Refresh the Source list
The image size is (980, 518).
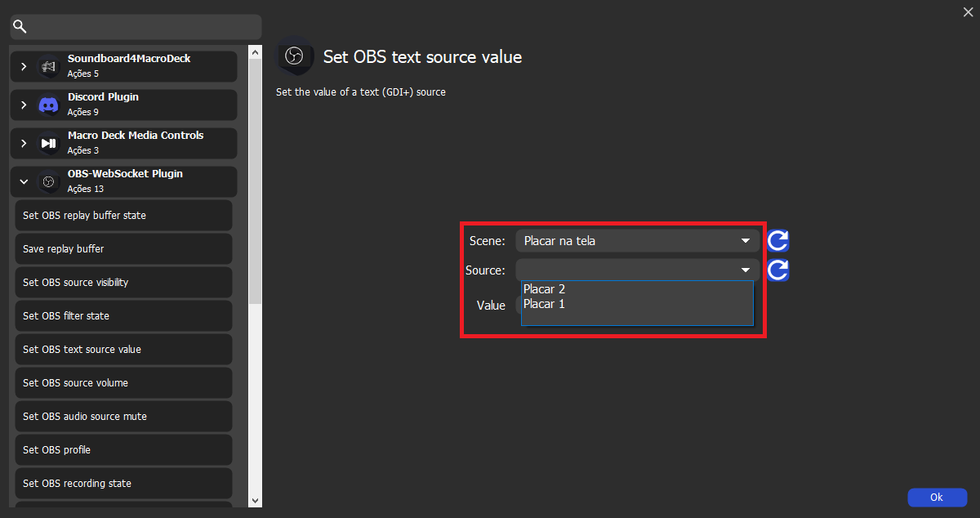tap(777, 270)
